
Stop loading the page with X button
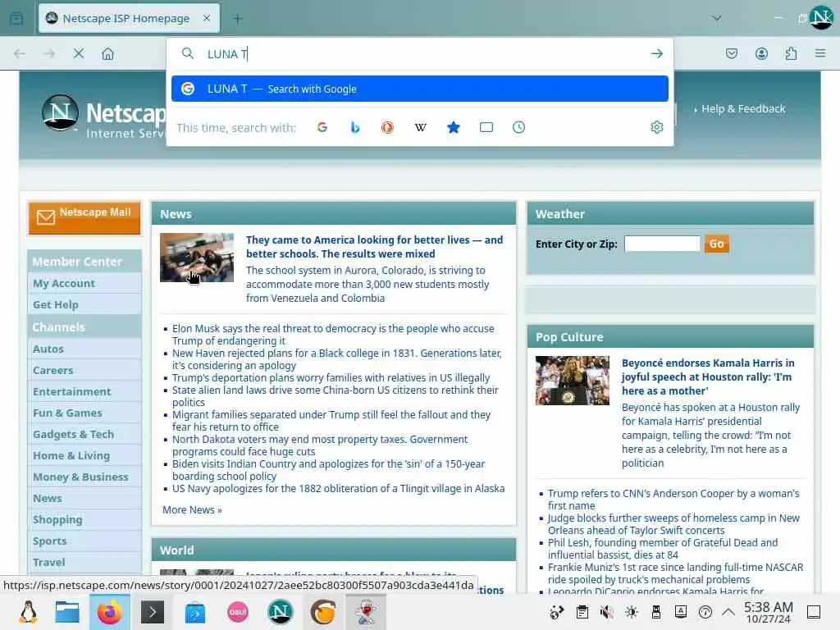pos(78,53)
